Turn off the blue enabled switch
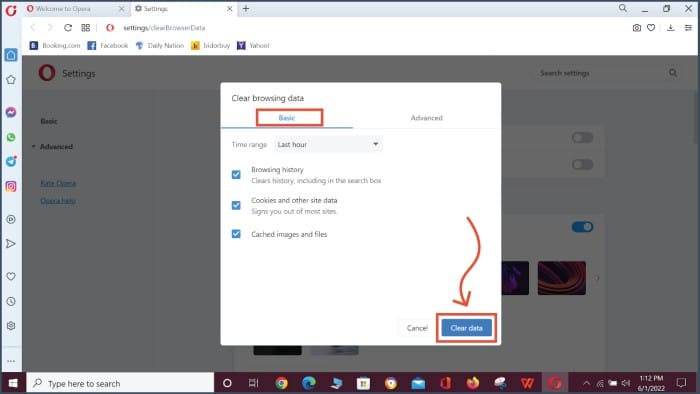 [x=583, y=227]
